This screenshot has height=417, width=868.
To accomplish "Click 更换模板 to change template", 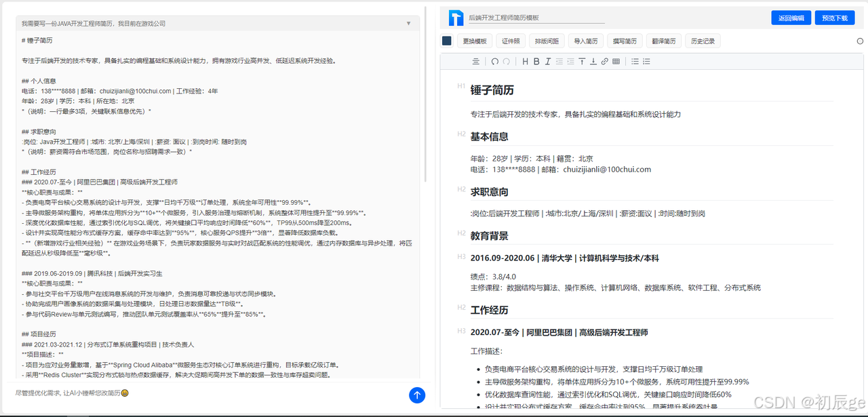I will tap(475, 41).
